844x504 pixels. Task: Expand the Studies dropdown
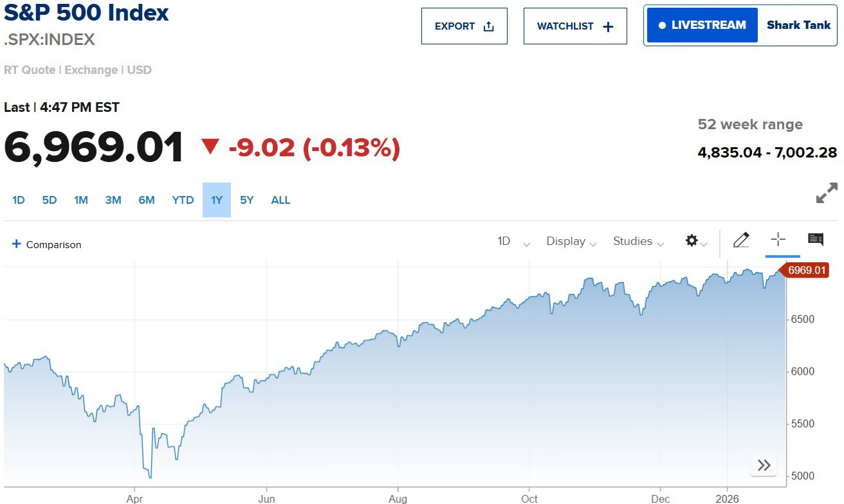point(638,242)
